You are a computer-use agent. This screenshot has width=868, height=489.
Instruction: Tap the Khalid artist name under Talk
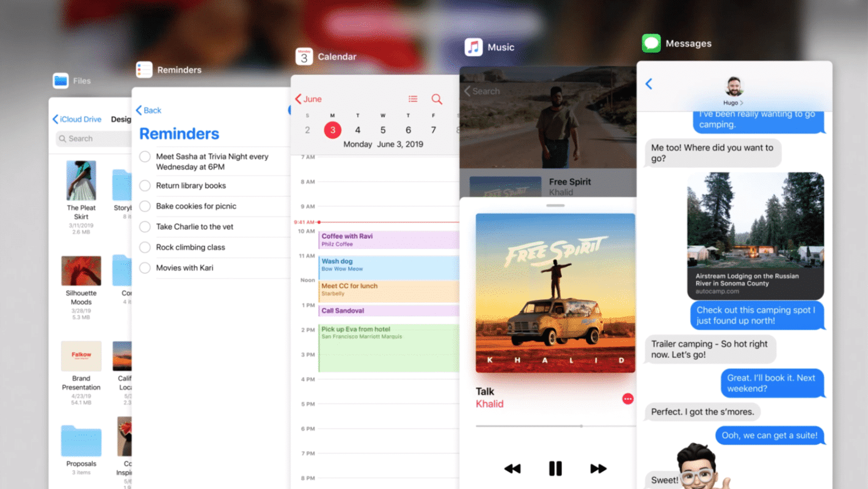pos(489,404)
